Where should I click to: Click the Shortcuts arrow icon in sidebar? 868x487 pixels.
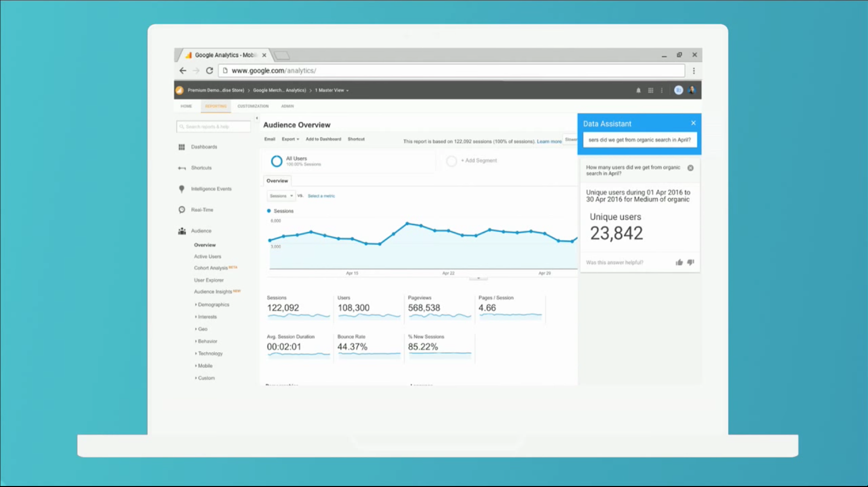182,168
